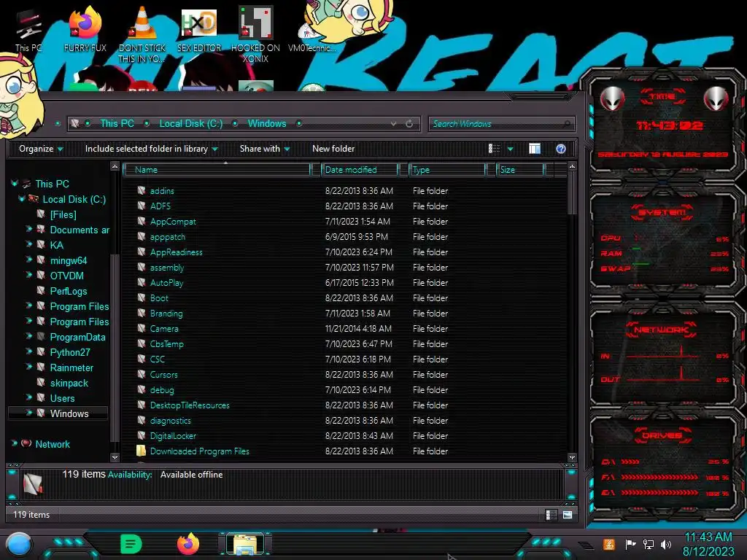Expand the Users folder in tree
The width and height of the screenshot is (747, 560).
click(28, 397)
